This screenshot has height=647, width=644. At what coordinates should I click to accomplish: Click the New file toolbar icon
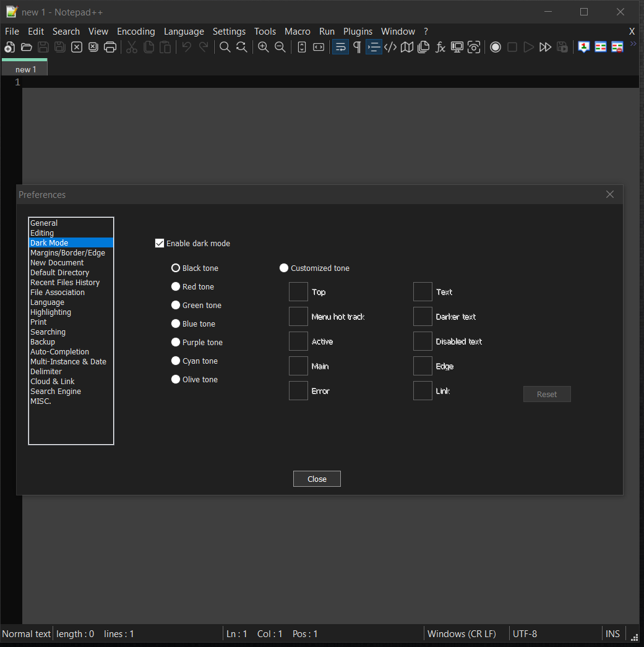[9, 48]
